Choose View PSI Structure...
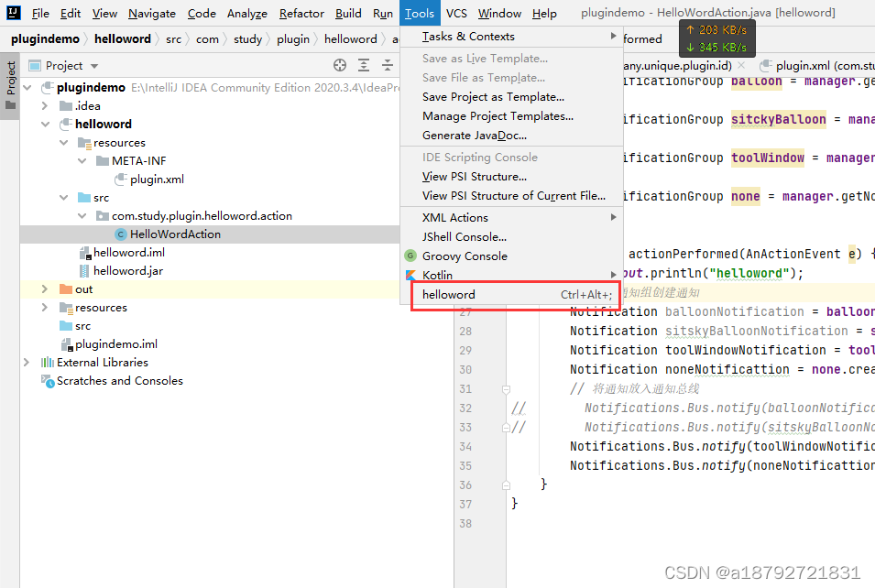This screenshot has width=875, height=588. [x=511, y=177]
